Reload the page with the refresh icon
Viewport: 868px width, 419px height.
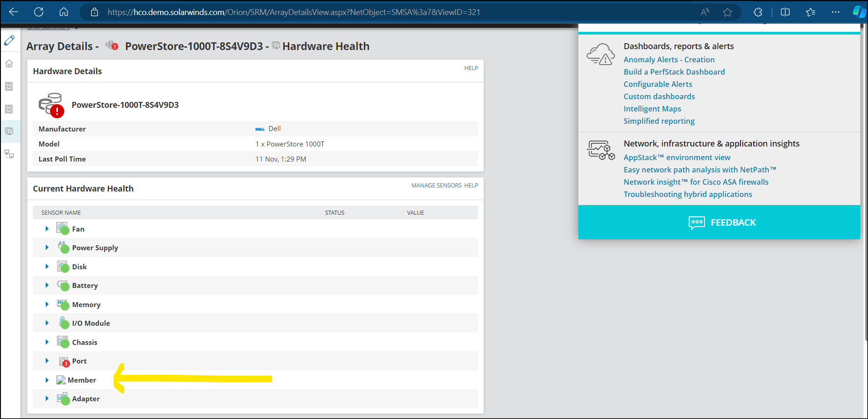pos(39,12)
